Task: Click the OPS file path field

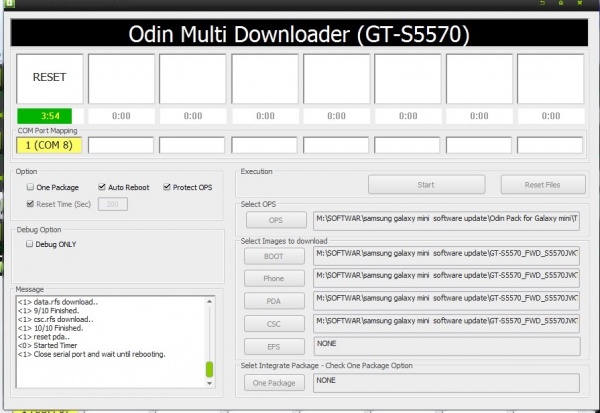Action: [x=446, y=221]
